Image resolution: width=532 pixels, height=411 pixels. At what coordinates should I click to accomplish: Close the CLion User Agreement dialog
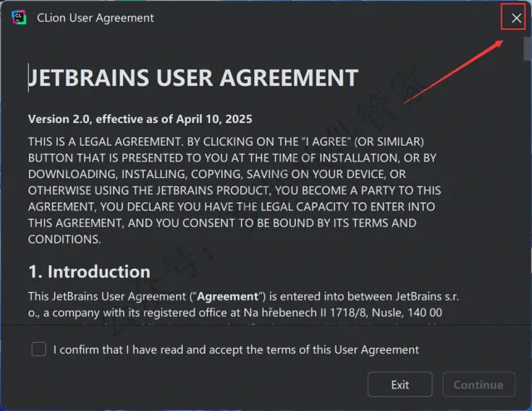coord(516,18)
